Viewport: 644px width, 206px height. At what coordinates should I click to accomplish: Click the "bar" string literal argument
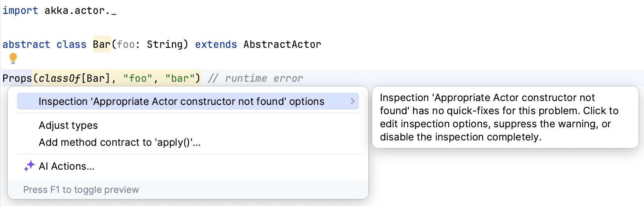180,78
